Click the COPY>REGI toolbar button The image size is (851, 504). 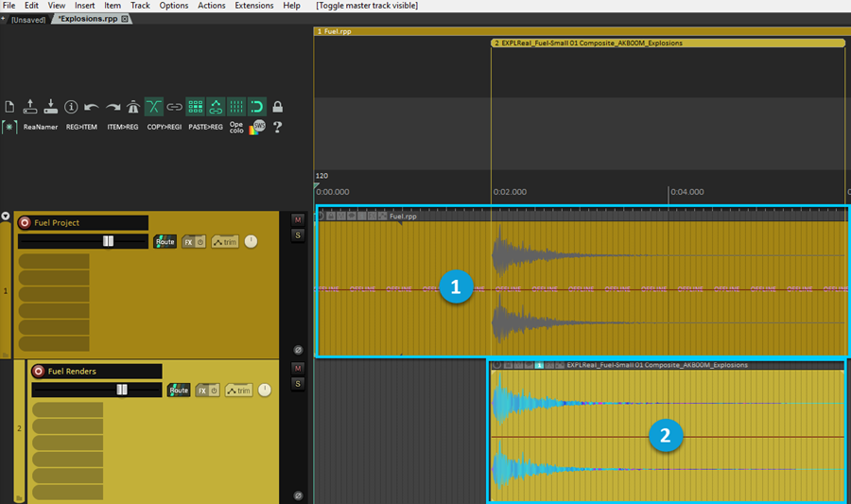(164, 126)
